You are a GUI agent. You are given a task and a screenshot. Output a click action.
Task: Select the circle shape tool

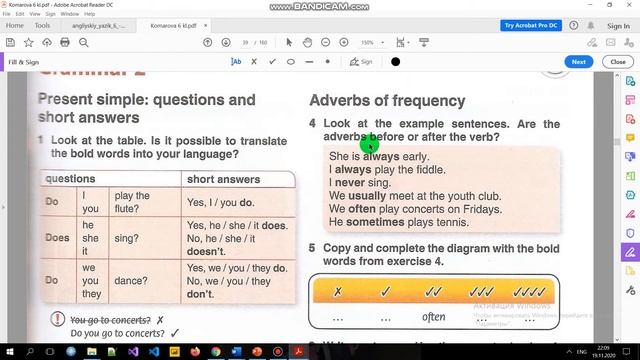[291, 62]
